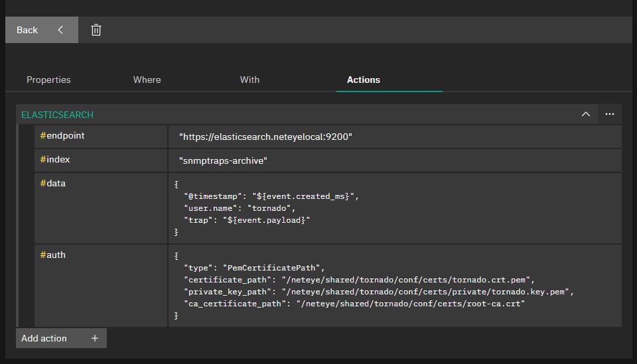Delete the rule with trash icon
This screenshot has height=364, width=637.
(x=96, y=30)
